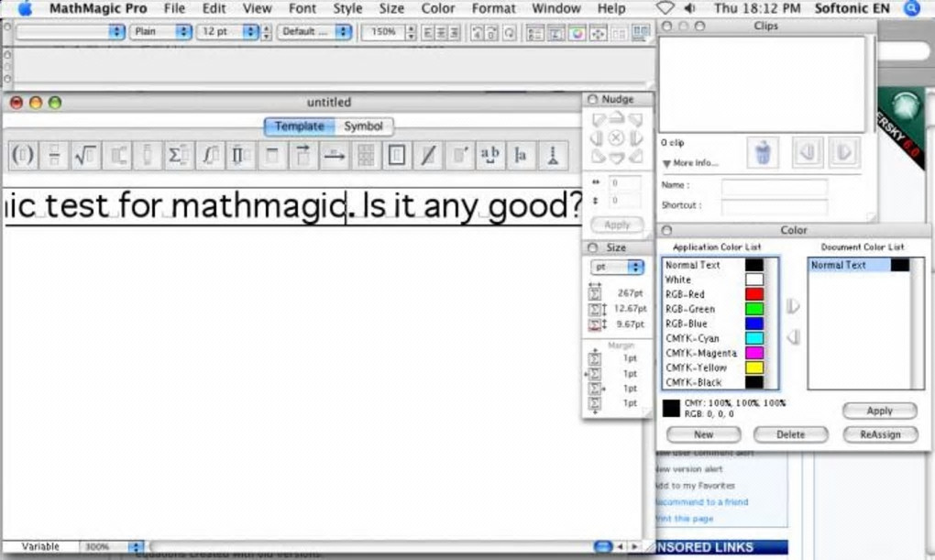Open the matrix grid template
The image size is (935, 560).
[x=366, y=156]
